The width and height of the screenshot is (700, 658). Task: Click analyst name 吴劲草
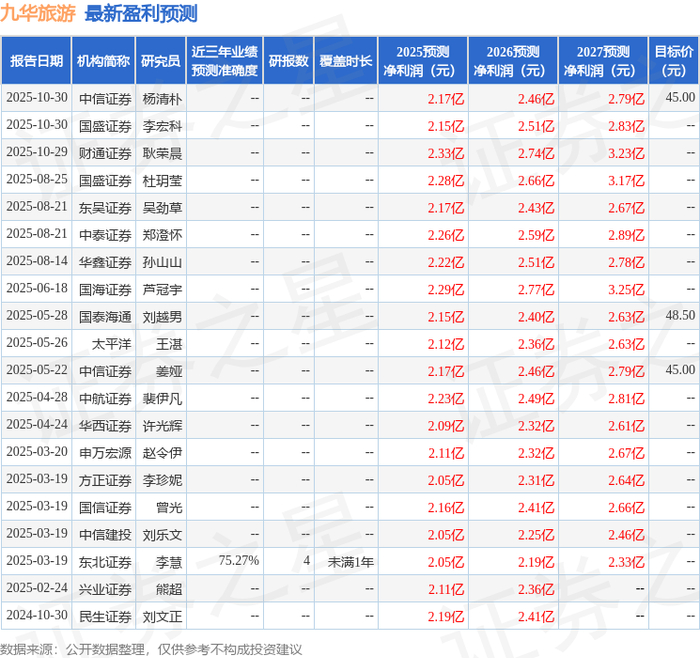162,208
